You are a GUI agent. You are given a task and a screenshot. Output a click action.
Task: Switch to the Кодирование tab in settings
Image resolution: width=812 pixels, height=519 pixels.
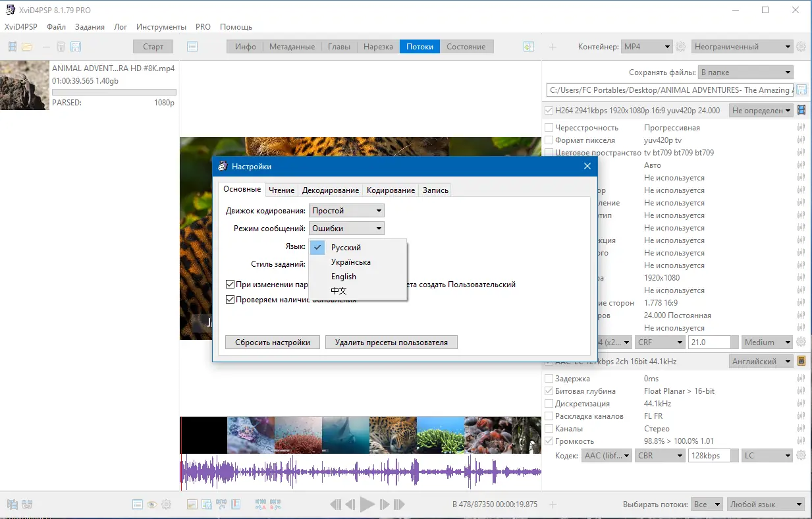tap(390, 190)
